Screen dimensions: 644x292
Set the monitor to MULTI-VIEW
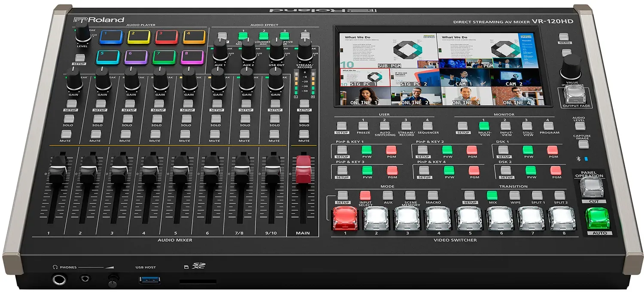click(484, 126)
